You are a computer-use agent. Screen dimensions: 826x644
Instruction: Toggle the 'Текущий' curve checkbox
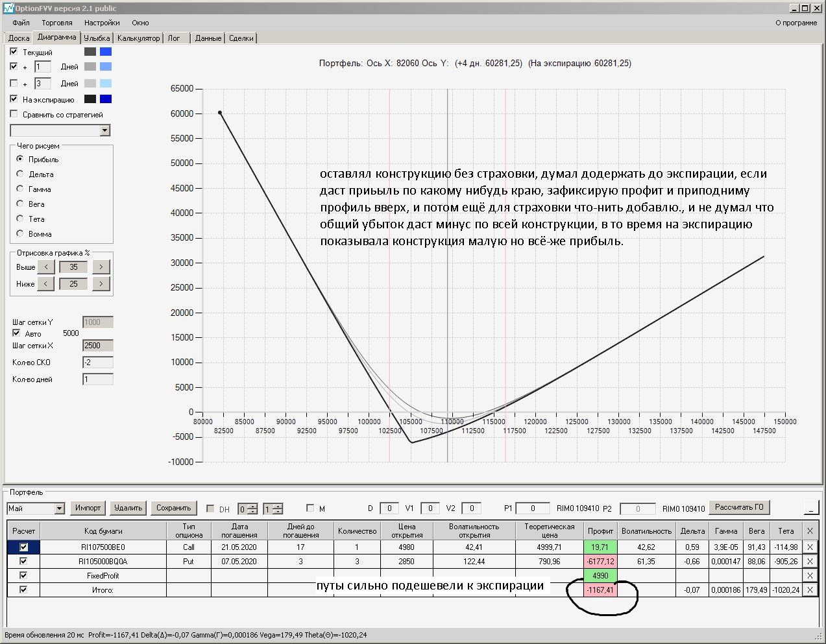pos(14,51)
